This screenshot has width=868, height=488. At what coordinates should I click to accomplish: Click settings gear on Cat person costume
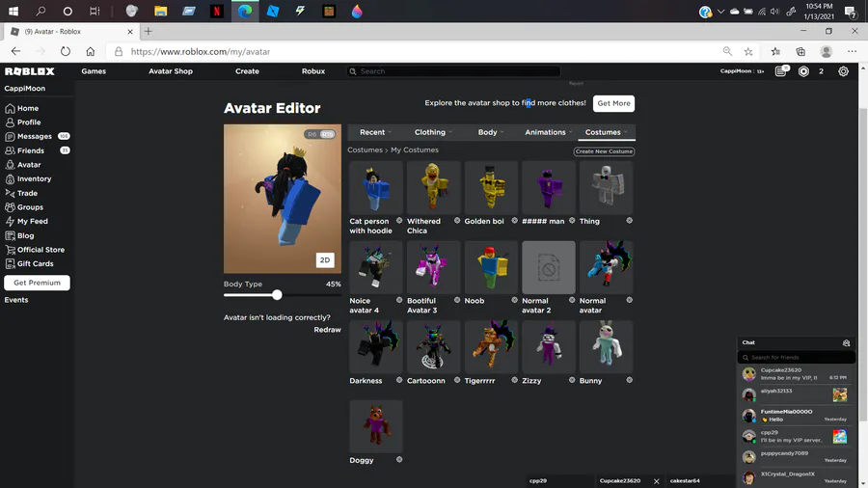399,221
